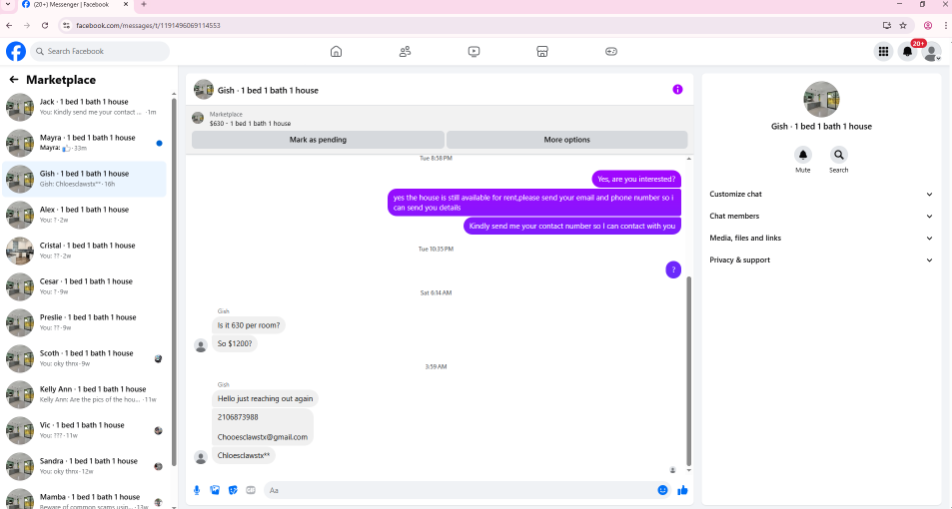Image resolution: width=952 pixels, height=509 pixels.
Task: Open Scoth 1 bed 1 bath conversation
Action: tap(84, 358)
